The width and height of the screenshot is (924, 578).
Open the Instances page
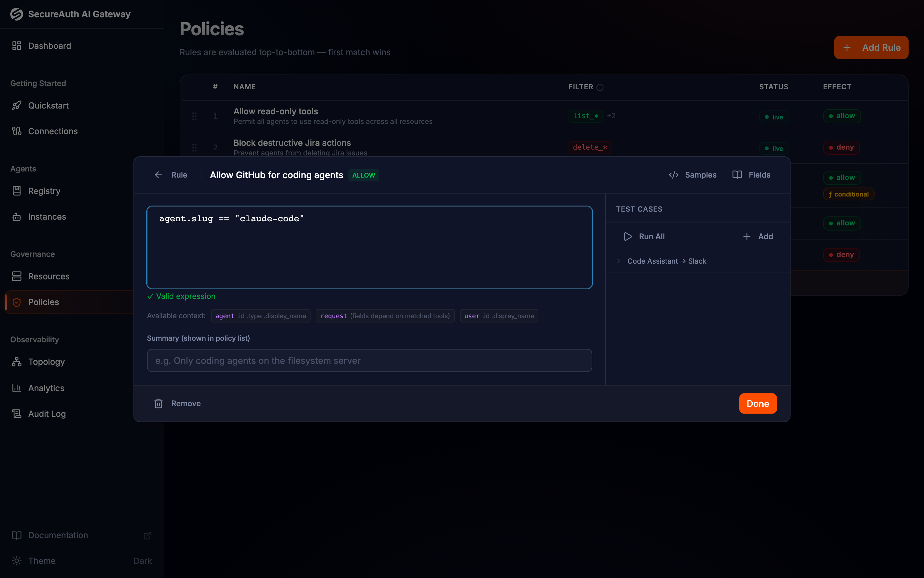click(47, 217)
